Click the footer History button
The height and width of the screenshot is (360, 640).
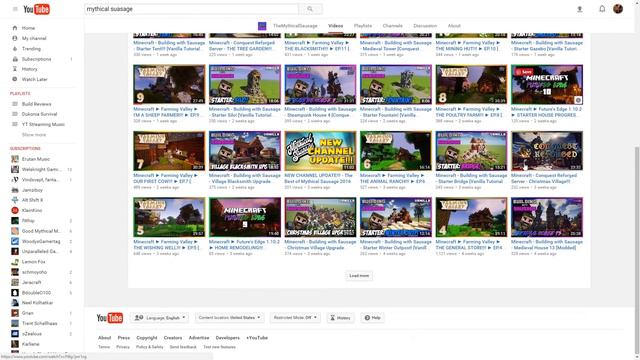(x=340, y=318)
